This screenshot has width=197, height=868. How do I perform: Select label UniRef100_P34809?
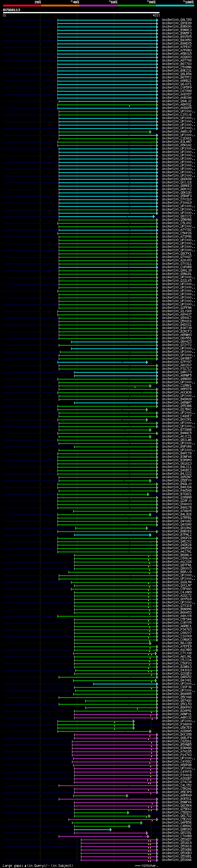(x=177, y=724)
